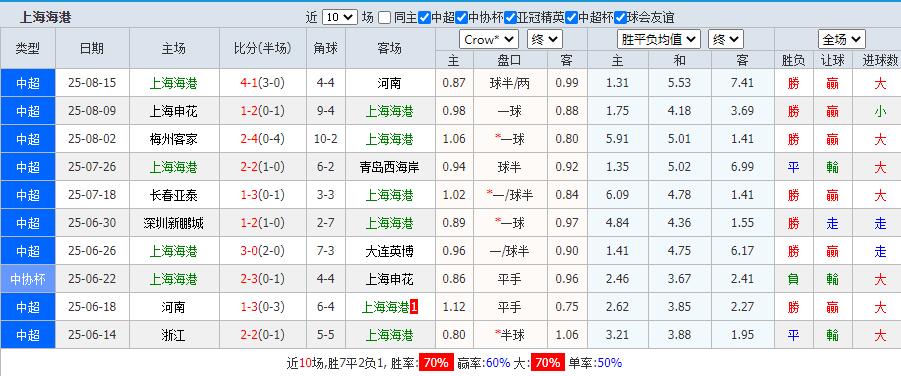The width and height of the screenshot is (901, 376).
Task: Uncheck the 中超 league filter checkbox
Action: pyautogui.click(x=424, y=17)
